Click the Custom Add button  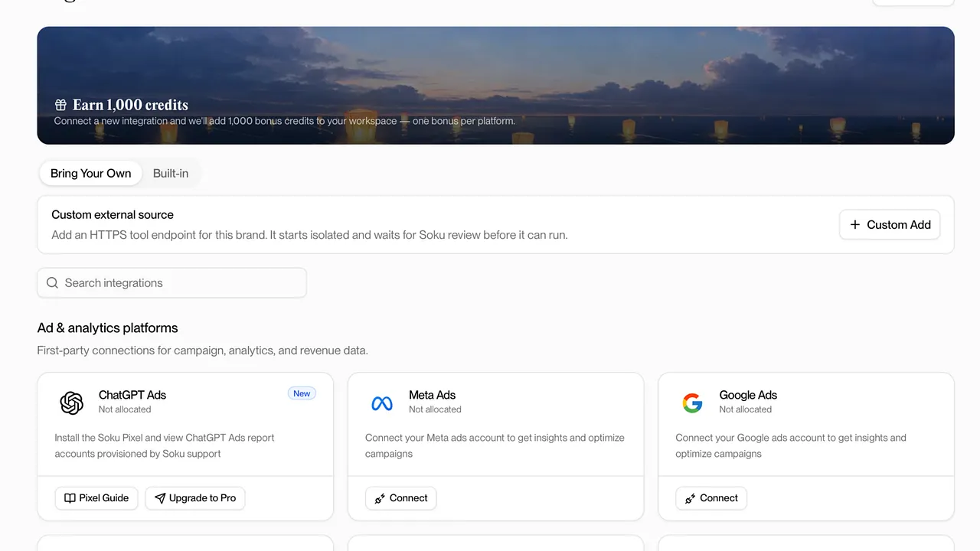(890, 225)
